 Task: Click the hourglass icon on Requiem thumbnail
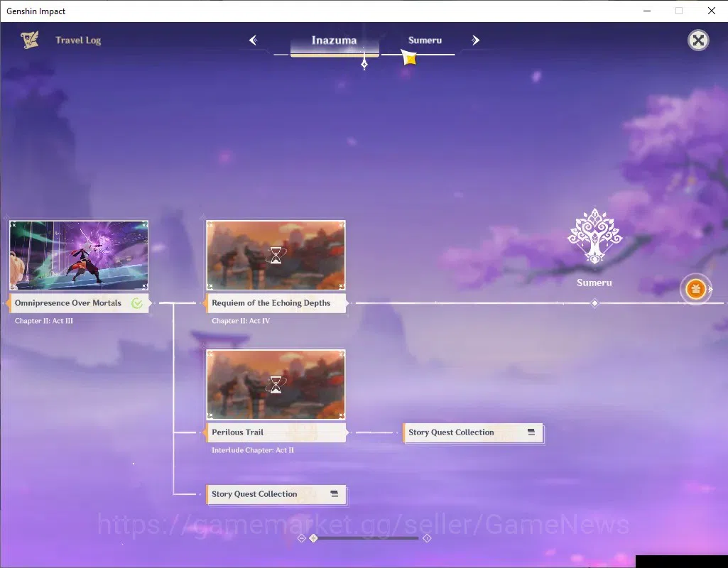pyautogui.click(x=276, y=255)
